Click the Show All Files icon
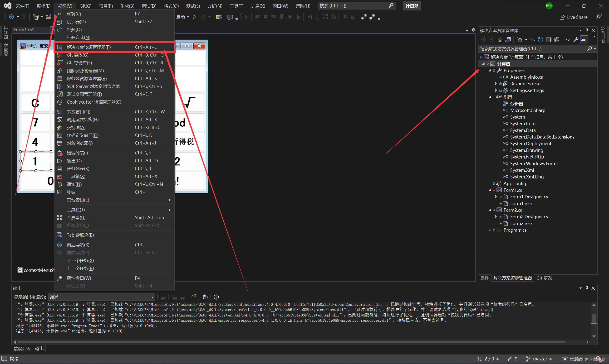Image resolution: width=609 pixels, height=364 pixels. (x=557, y=40)
